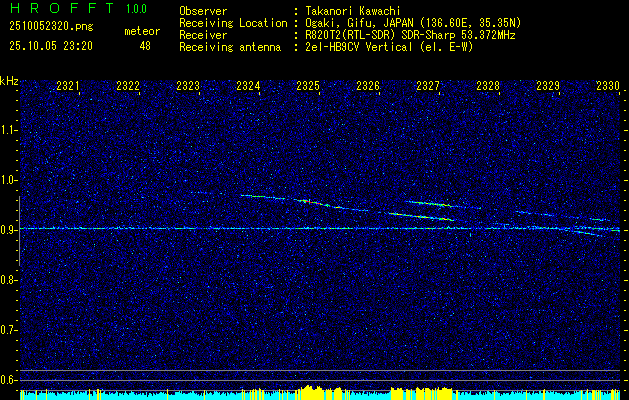The height and width of the screenshot is (400, 629).
Task: Click the green meteor label
Action: click(x=141, y=31)
